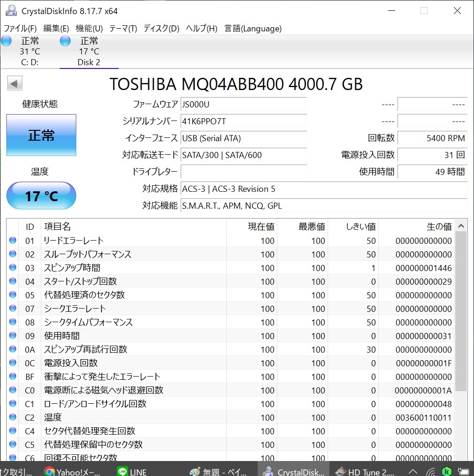Click status dot for C5 代替処理保留中のセクタ数
Screen dimensions: 474x476
(x=13, y=444)
